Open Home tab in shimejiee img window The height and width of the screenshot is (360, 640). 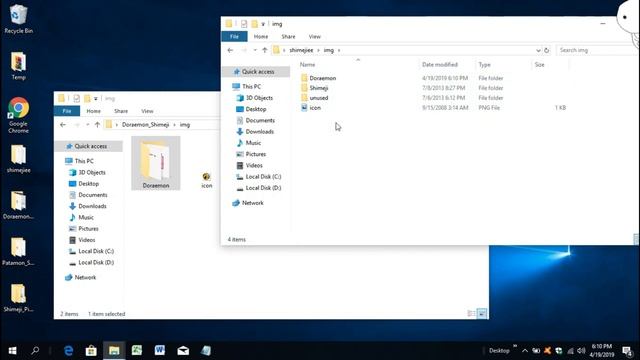261,37
